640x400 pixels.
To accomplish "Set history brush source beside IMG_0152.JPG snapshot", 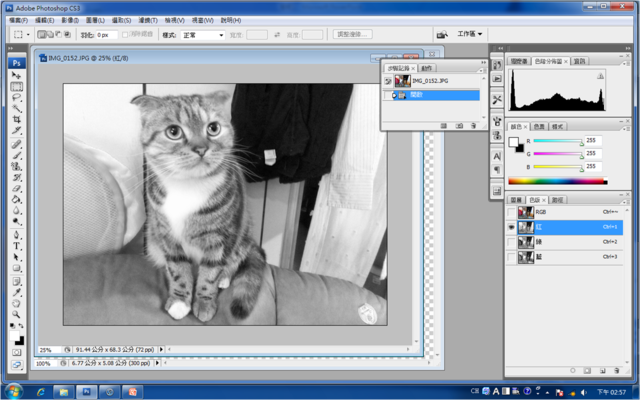I will [x=388, y=81].
